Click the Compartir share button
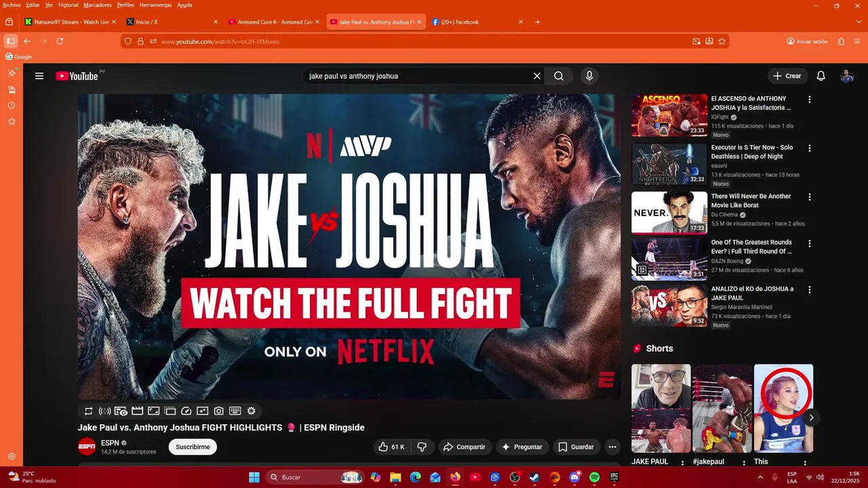This screenshot has height=488, width=868. coord(464,447)
